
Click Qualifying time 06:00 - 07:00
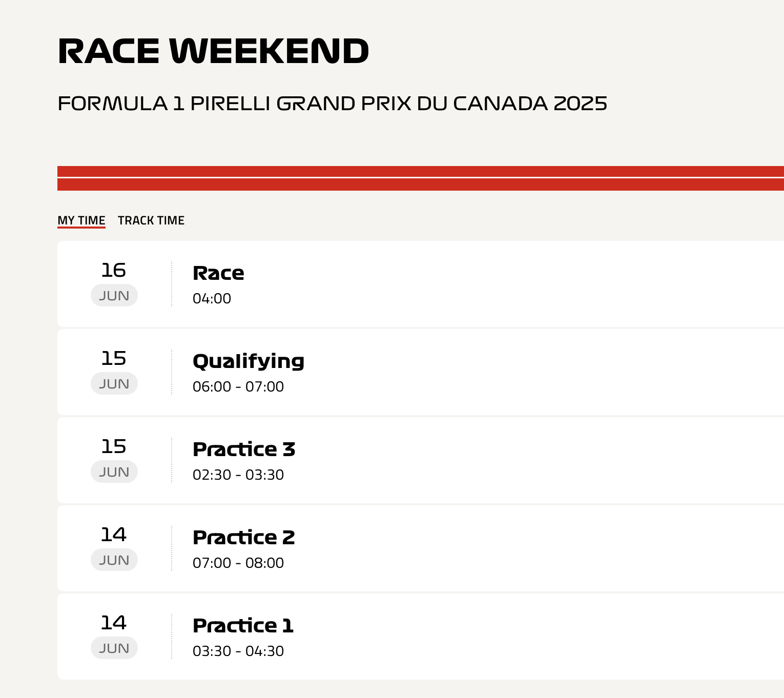point(238,387)
